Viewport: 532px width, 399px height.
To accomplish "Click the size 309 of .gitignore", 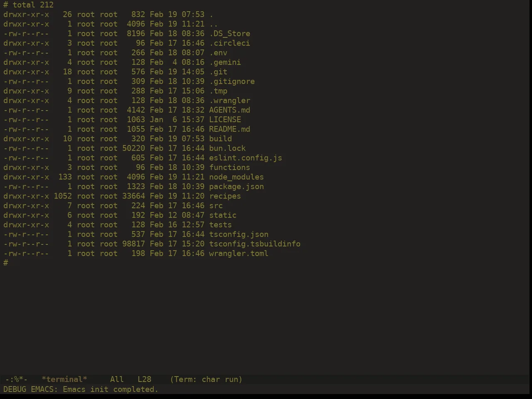I will (x=138, y=81).
